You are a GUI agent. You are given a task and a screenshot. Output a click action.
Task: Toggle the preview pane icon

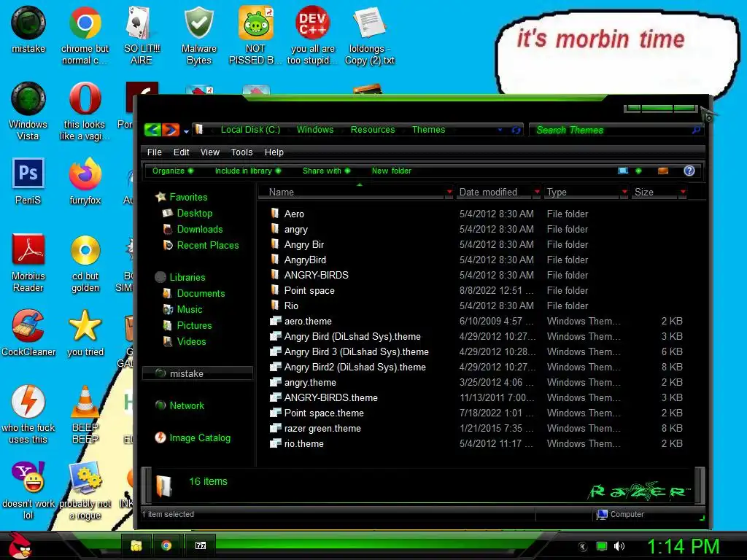point(662,171)
